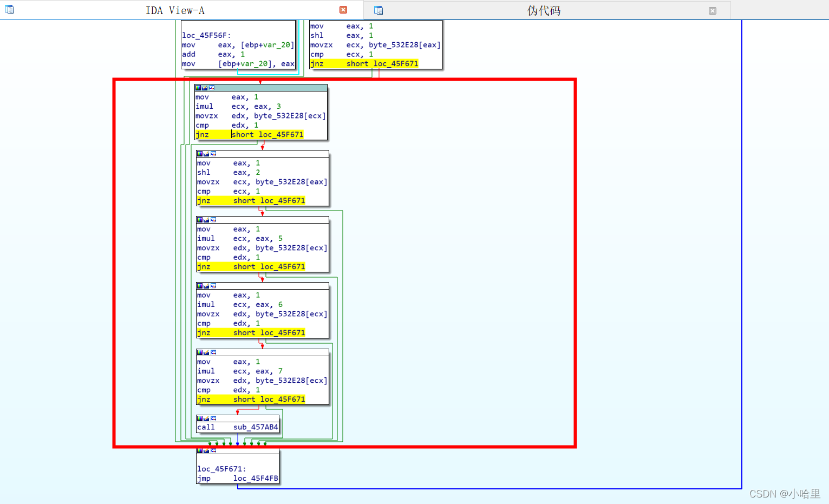Click node color icon on imul 5 block

(200, 220)
